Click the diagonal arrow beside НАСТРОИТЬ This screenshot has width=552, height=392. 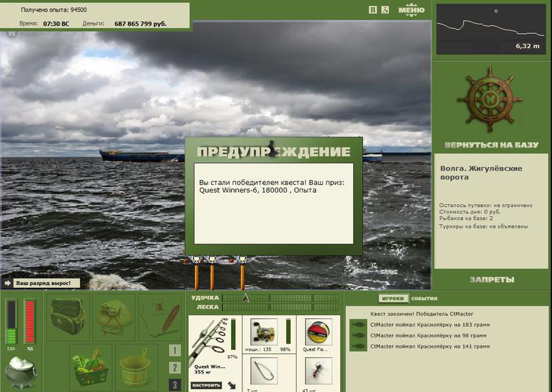tap(232, 385)
